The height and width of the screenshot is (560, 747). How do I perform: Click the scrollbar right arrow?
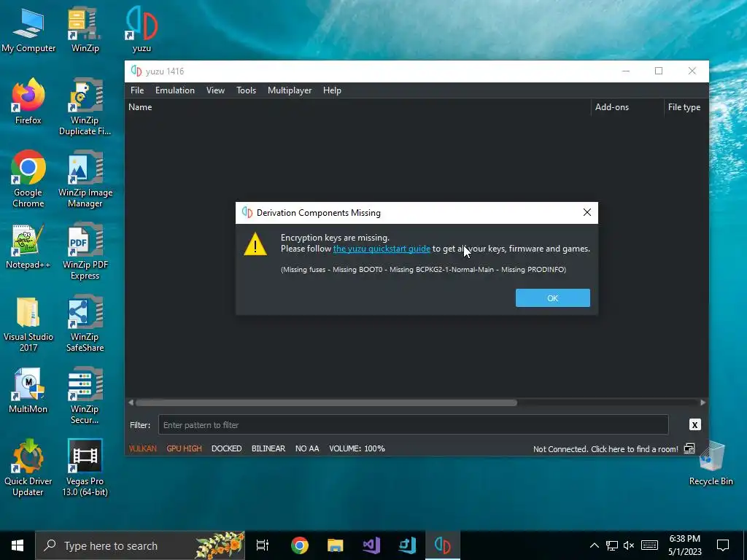point(703,402)
